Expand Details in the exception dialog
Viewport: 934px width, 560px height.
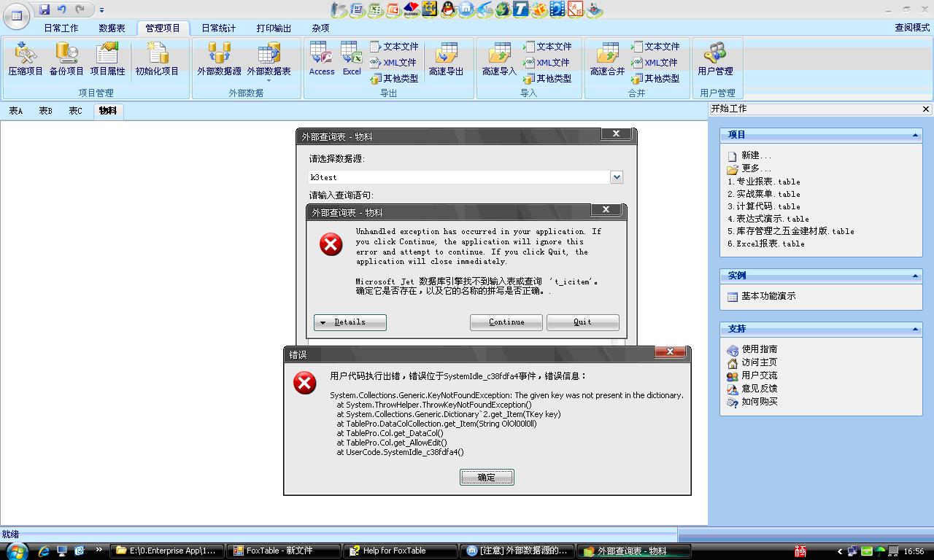coord(350,322)
